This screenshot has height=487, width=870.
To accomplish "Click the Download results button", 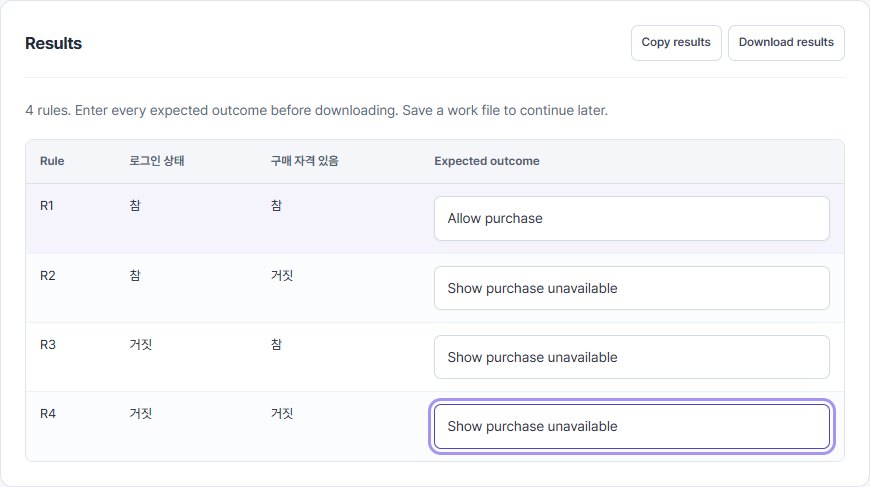I will click(786, 43).
